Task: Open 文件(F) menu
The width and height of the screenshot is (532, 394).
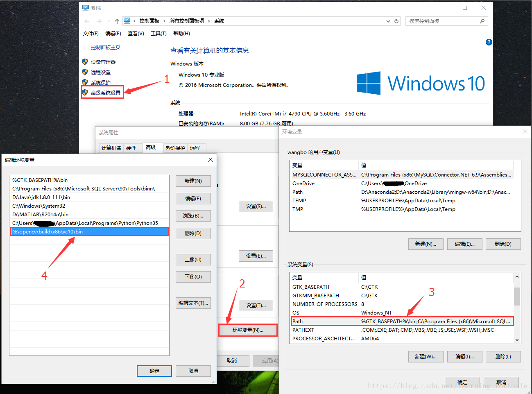Action: [91, 34]
